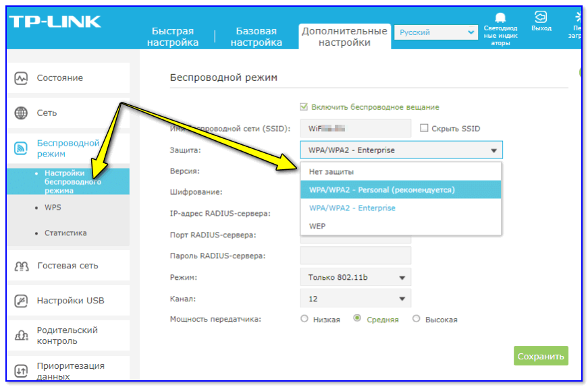This screenshot has width=588, height=387.
Task: Select Низкая transmit power radio
Action: (304, 319)
